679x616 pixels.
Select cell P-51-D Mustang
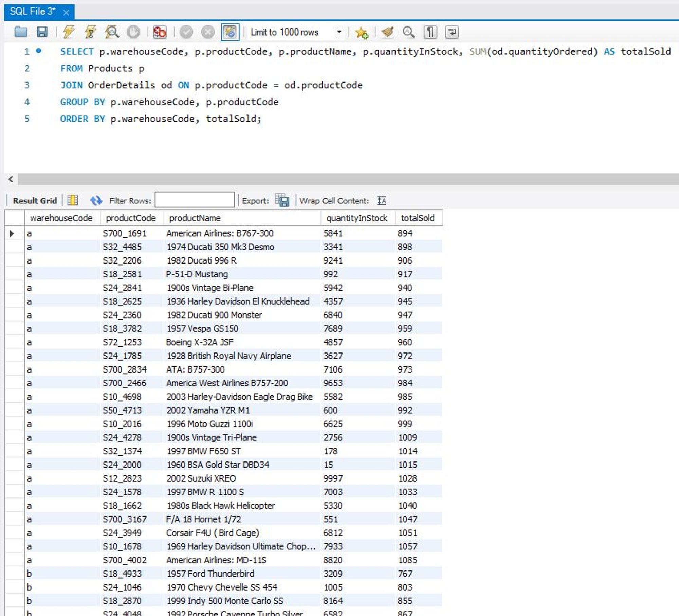coord(242,274)
